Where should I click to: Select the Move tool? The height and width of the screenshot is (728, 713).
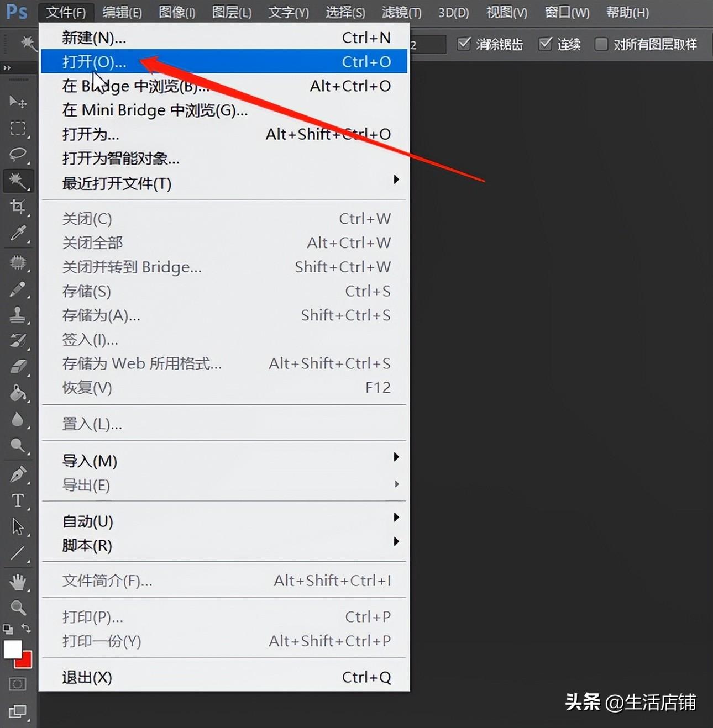coord(18,102)
